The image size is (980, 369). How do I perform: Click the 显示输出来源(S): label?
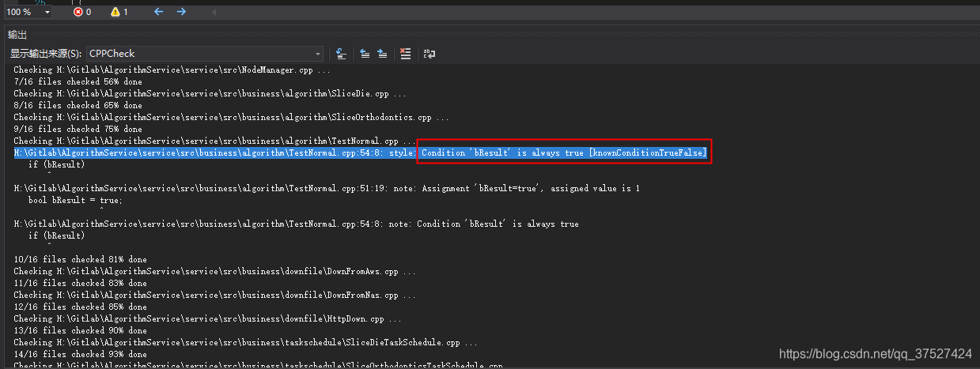45,54
